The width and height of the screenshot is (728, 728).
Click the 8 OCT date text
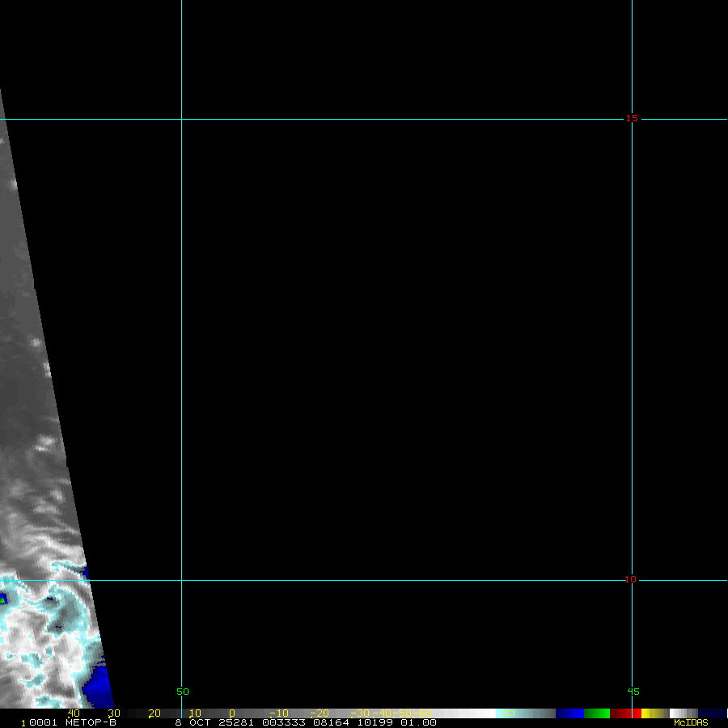[190, 722]
